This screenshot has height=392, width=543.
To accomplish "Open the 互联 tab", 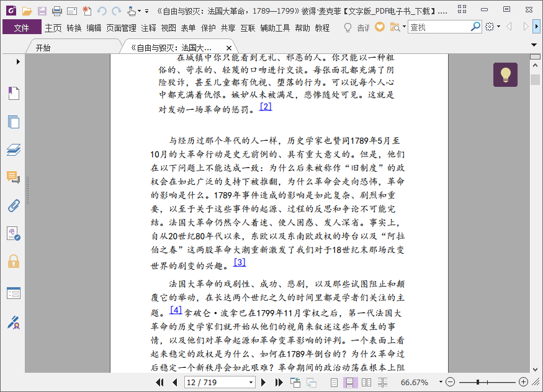I will click(x=248, y=28).
